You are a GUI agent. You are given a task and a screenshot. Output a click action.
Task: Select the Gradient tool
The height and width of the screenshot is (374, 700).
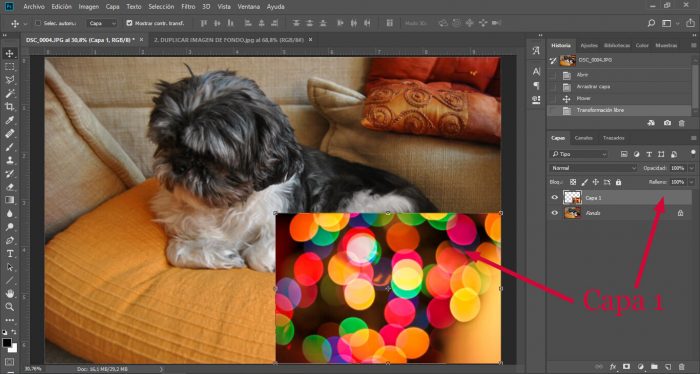[9, 200]
